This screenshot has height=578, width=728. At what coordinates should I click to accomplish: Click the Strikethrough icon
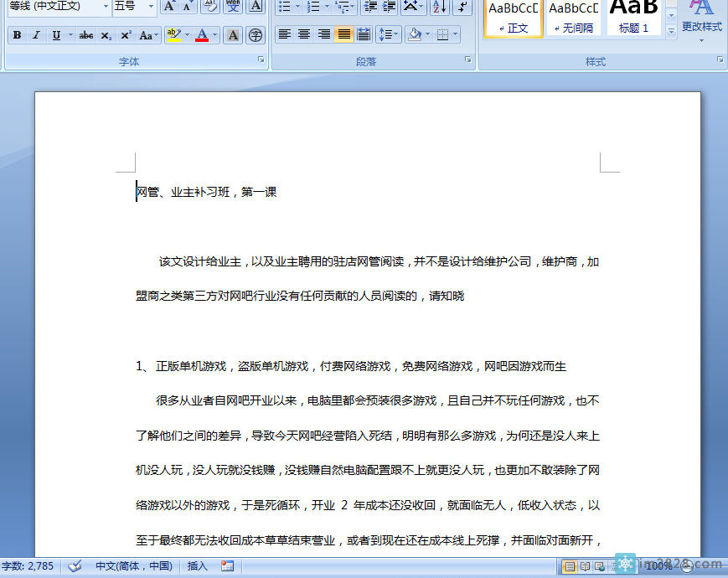86,34
